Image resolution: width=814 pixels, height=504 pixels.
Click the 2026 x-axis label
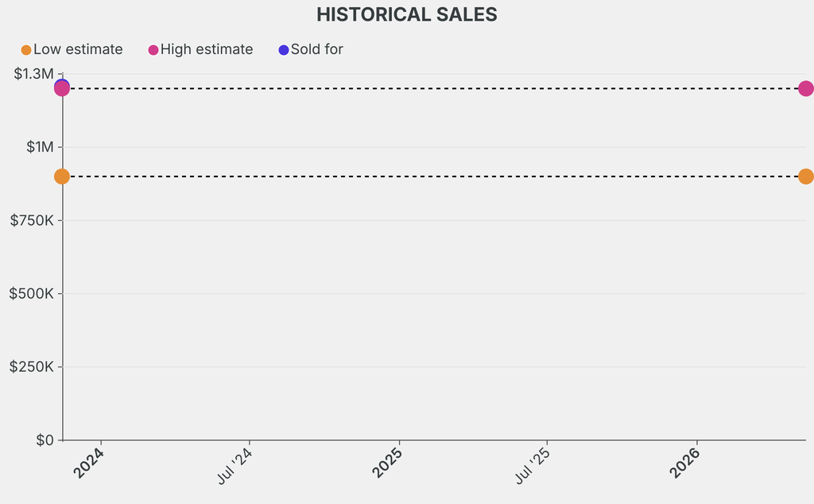684,464
